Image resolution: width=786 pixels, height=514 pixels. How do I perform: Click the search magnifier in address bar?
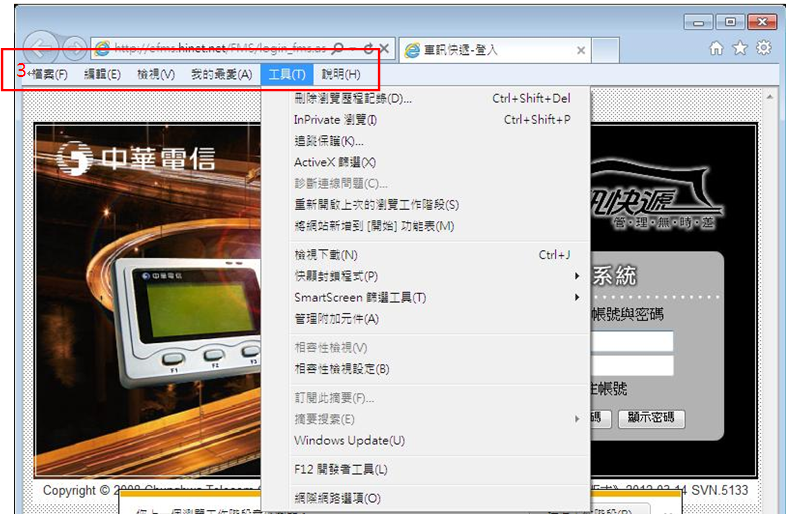tap(338, 49)
